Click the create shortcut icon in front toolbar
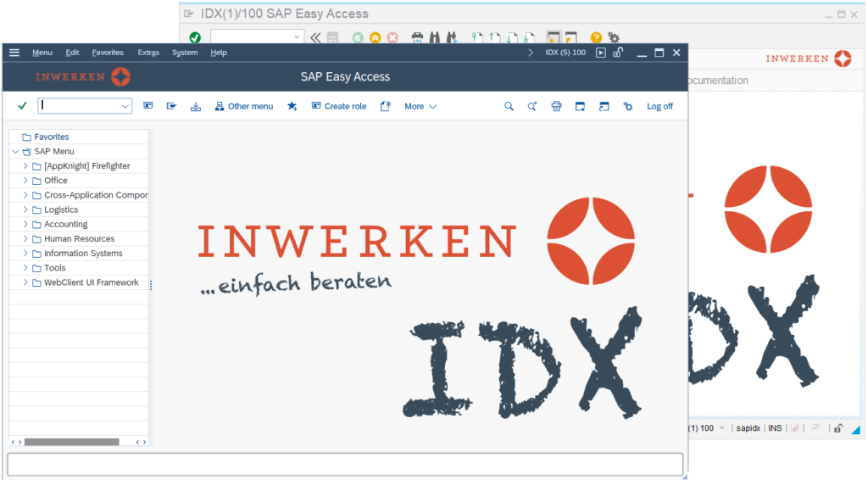 pos(604,106)
